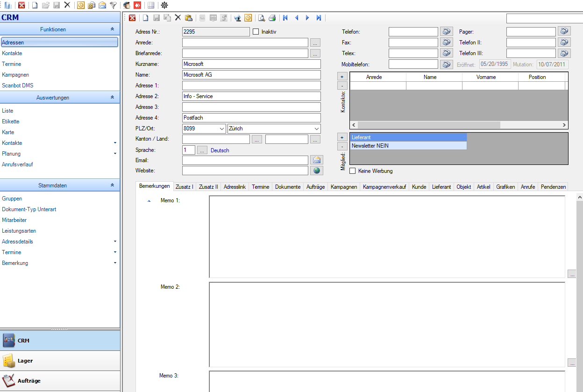Open Scanbot DMS in the sidebar
The width and height of the screenshot is (583, 392).
click(x=18, y=86)
